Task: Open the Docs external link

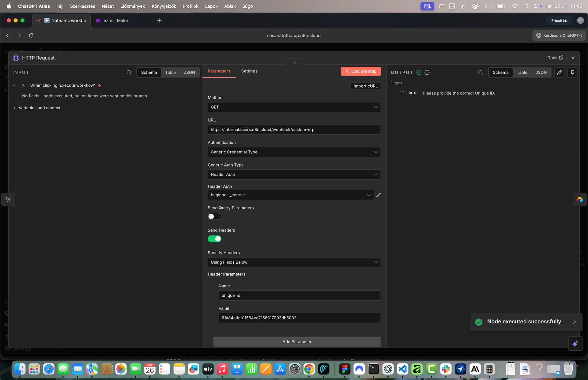Action: [555, 58]
